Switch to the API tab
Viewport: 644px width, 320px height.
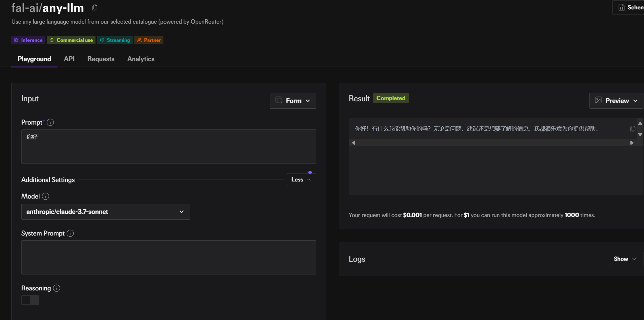(69, 59)
